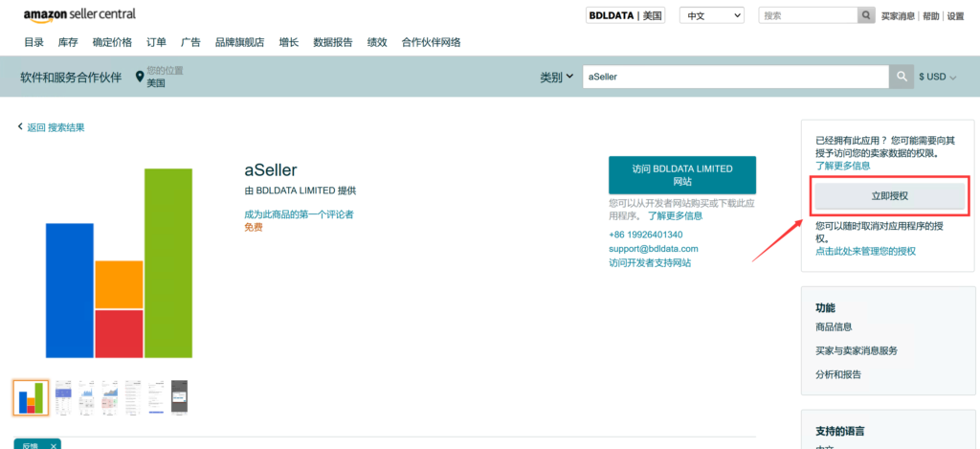Click the phone number +86 19926401340
This screenshot has width=980, height=449.
[646, 235]
